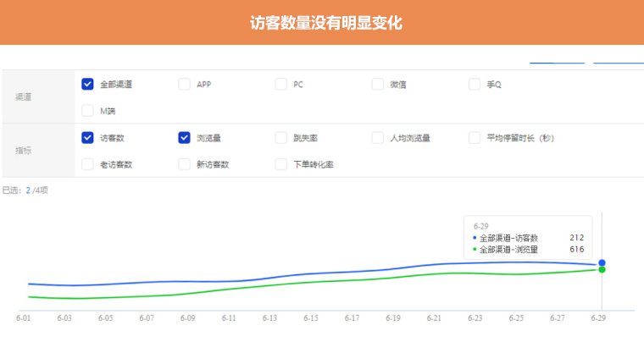
Task: Click the green 浏览量 data point at 6-29
Action: (x=602, y=270)
